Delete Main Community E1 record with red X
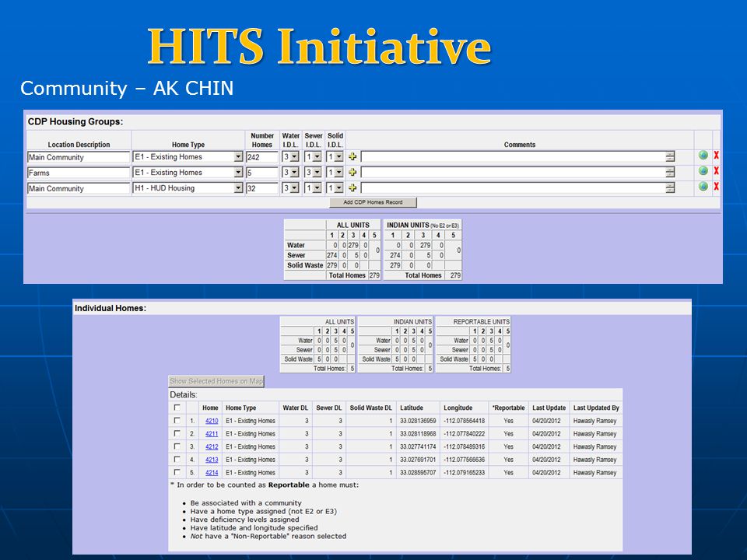 tap(716, 155)
